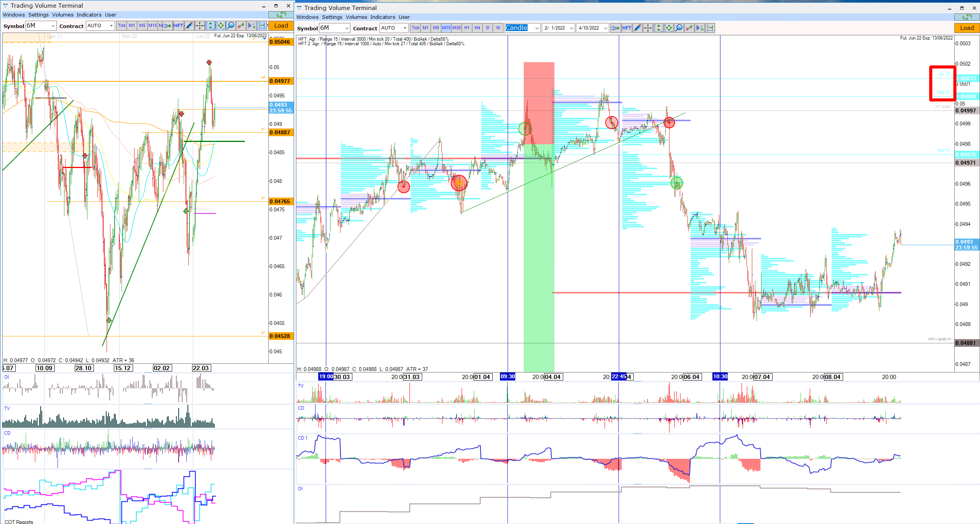Open the profile D icon in right window
The height and width of the screenshot is (524, 980).
(x=700, y=28)
